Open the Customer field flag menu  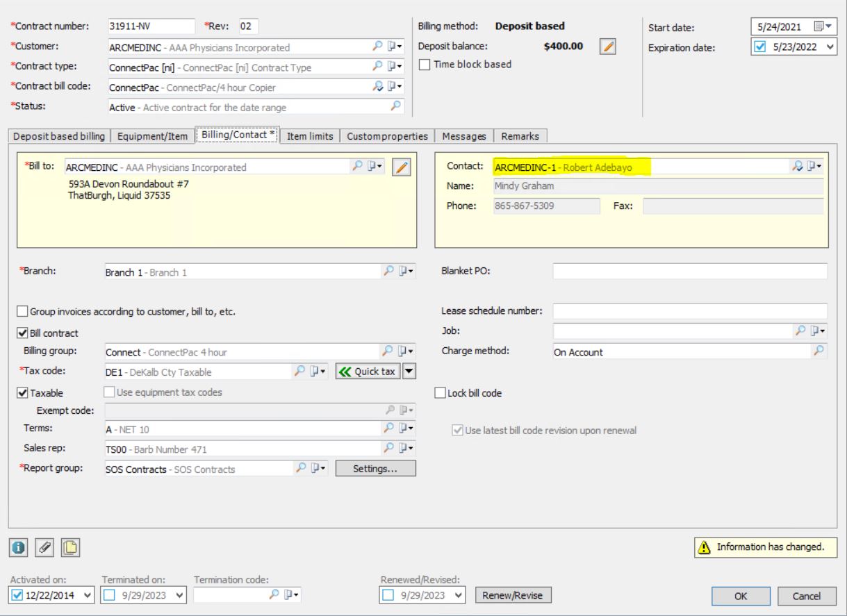(x=395, y=47)
